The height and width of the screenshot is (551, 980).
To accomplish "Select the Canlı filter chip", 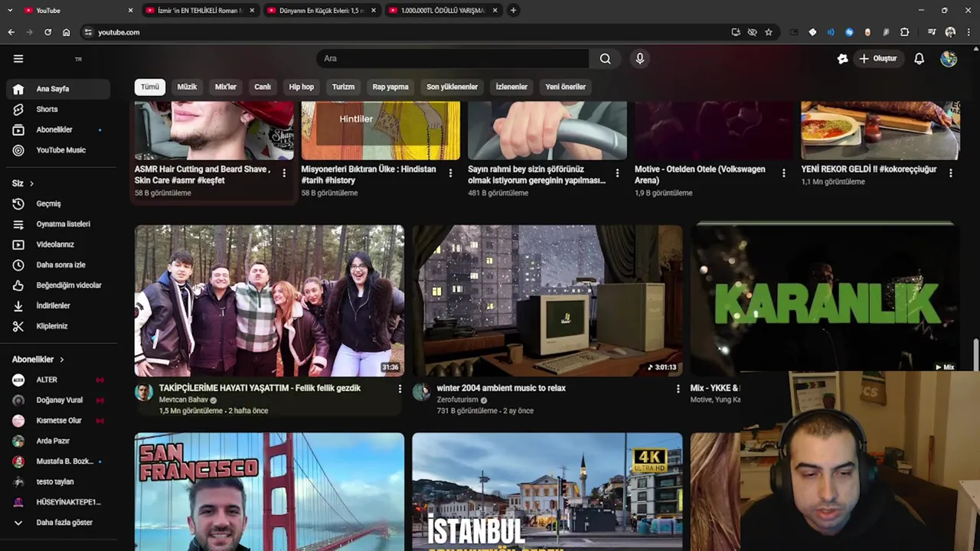I will click(263, 87).
